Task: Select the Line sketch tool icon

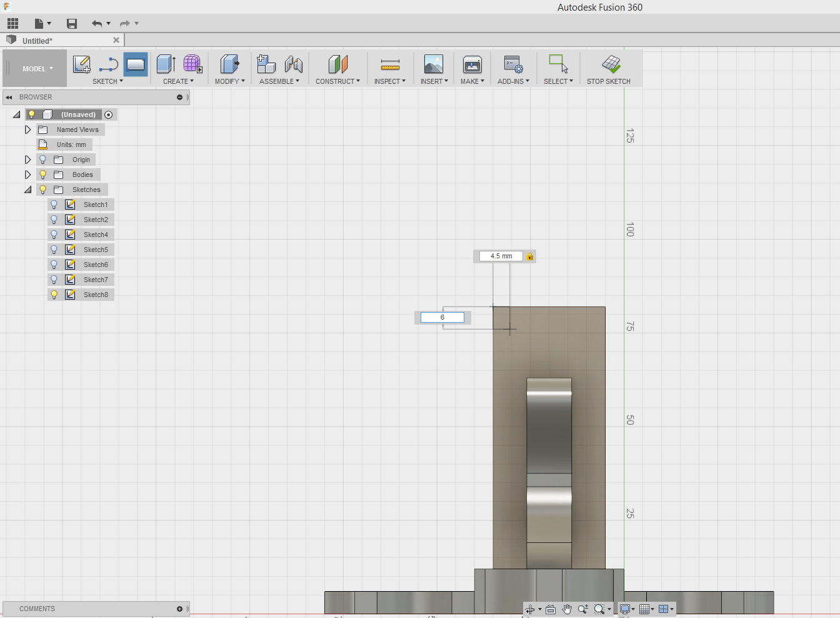Action: click(108, 64)
